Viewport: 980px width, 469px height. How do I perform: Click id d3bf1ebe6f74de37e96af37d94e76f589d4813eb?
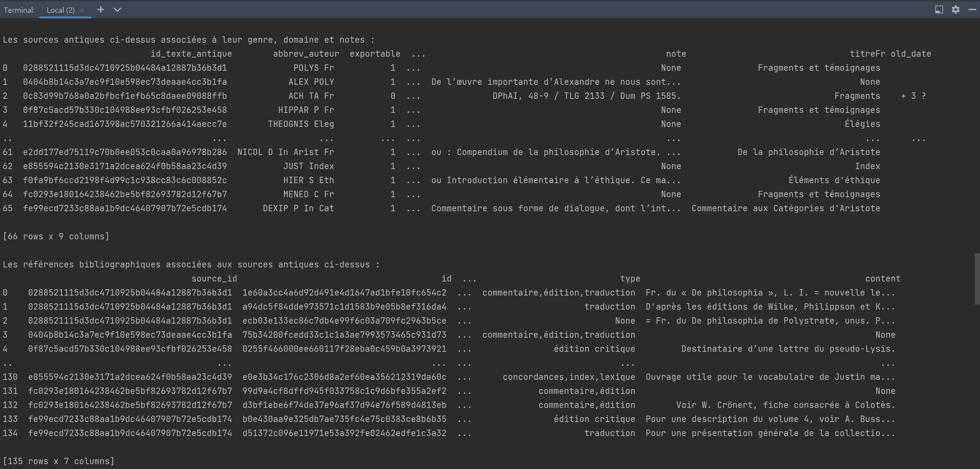coord(344,405)
